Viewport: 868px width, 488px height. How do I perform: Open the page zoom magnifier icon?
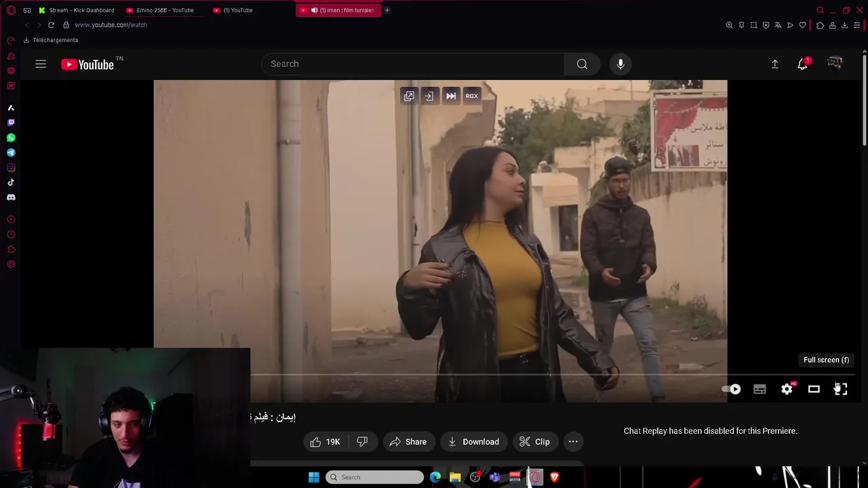[729, 25]
